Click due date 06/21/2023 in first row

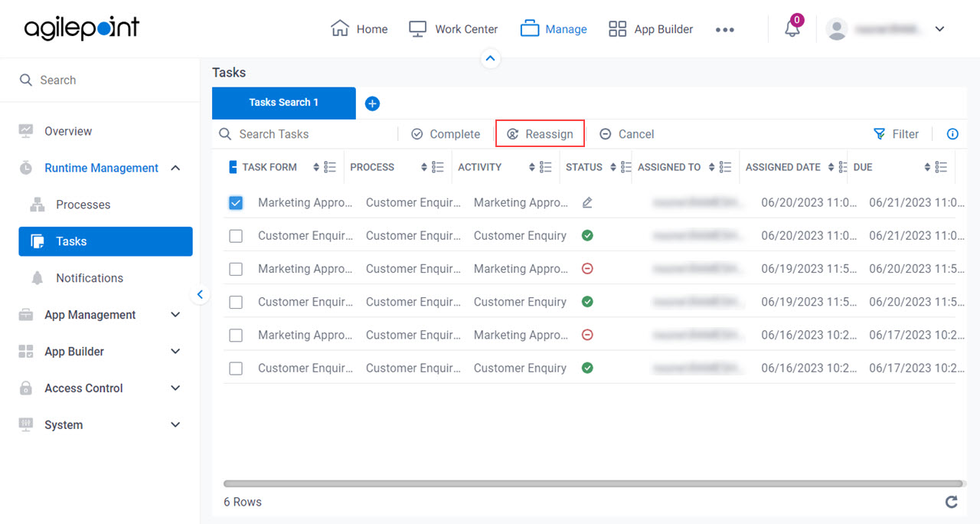(916, 203)
